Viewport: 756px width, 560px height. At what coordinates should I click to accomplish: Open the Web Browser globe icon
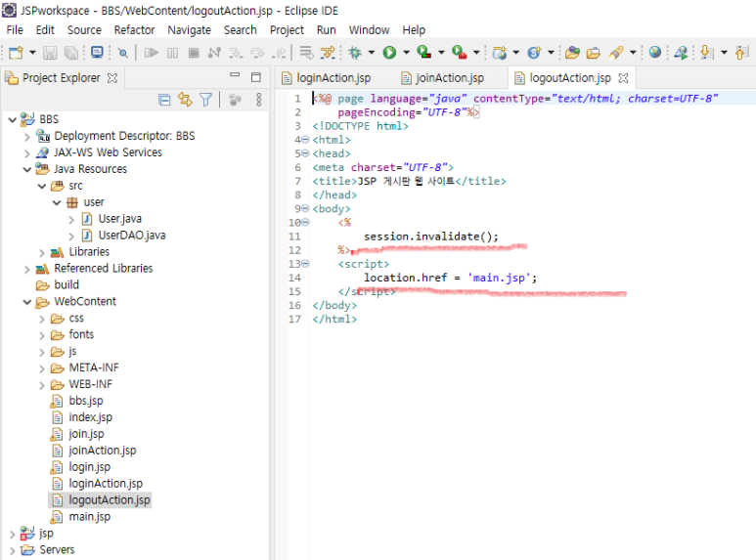click(654, 52)
